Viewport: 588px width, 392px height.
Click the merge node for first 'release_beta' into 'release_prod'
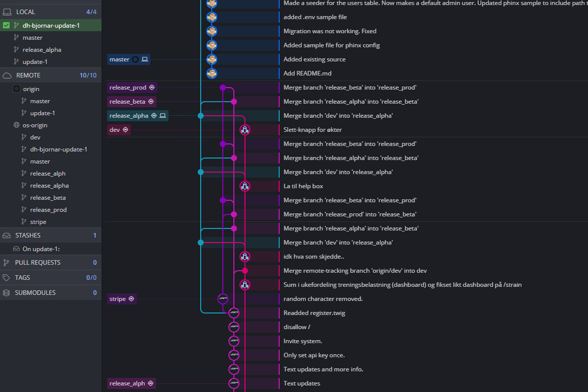(x=223, y=88)
